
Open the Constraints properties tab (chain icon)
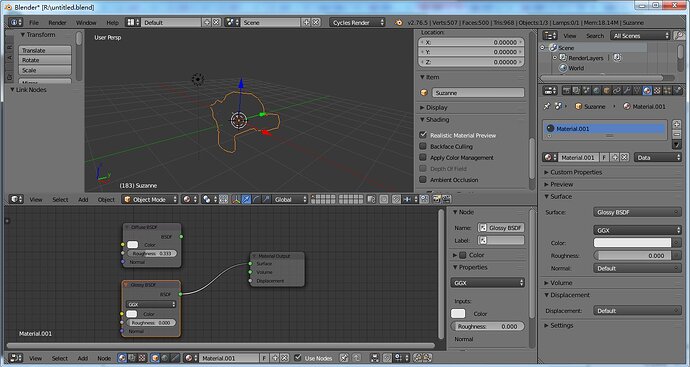617,90
